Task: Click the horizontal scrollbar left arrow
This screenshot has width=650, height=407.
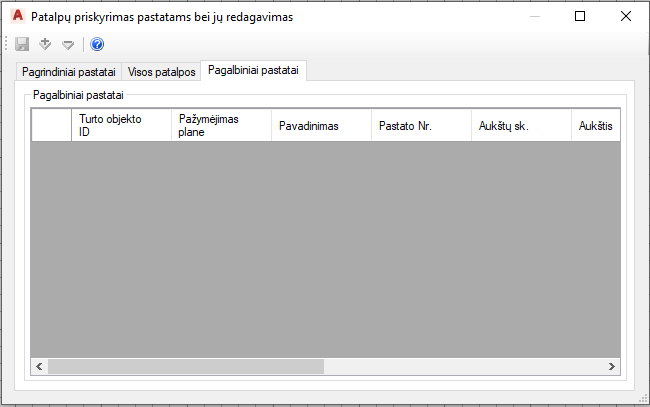Action: pos(39,366)
